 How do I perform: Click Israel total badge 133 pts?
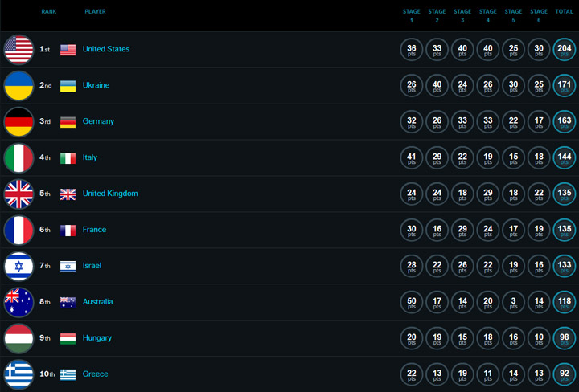tap(565, 266)
